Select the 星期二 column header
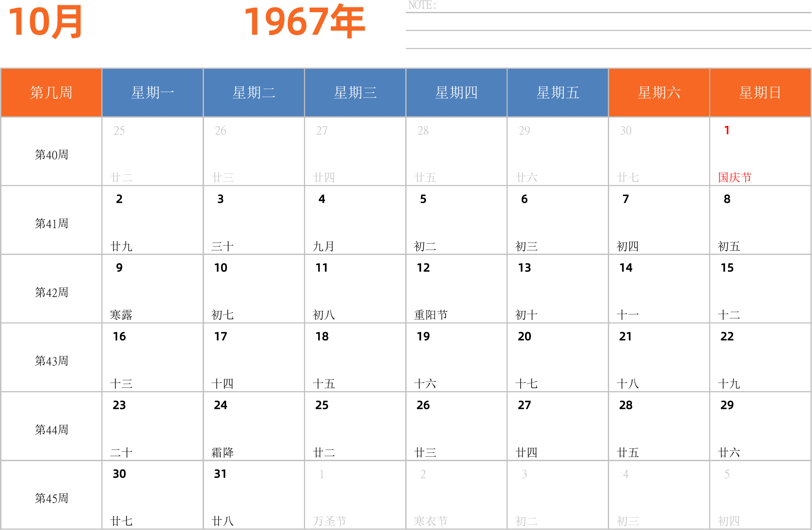 click(x=254, y=93)
